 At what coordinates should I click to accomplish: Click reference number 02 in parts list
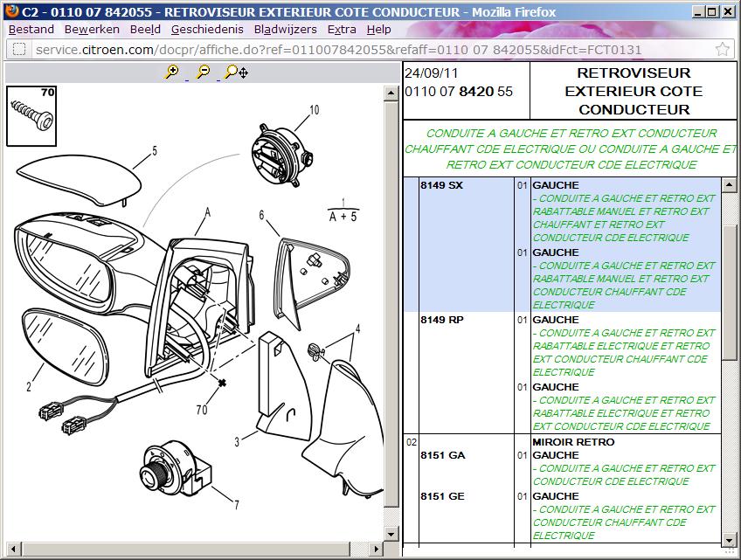(412, 442)
